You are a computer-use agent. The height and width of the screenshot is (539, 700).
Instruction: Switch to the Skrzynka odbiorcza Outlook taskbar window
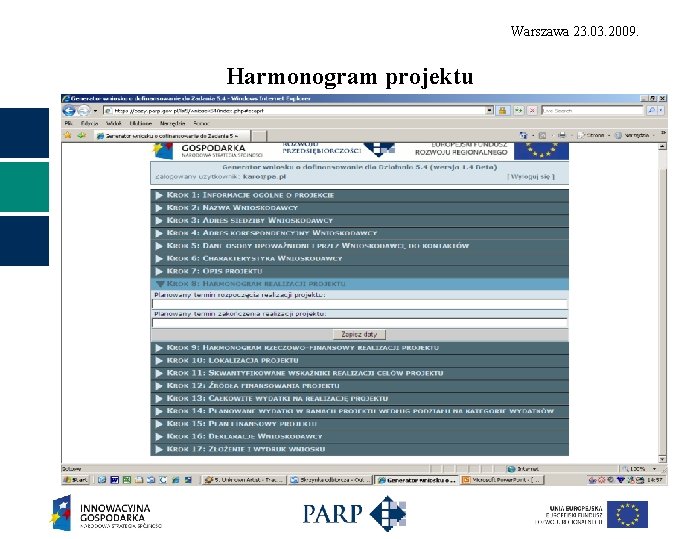(329, 480)
